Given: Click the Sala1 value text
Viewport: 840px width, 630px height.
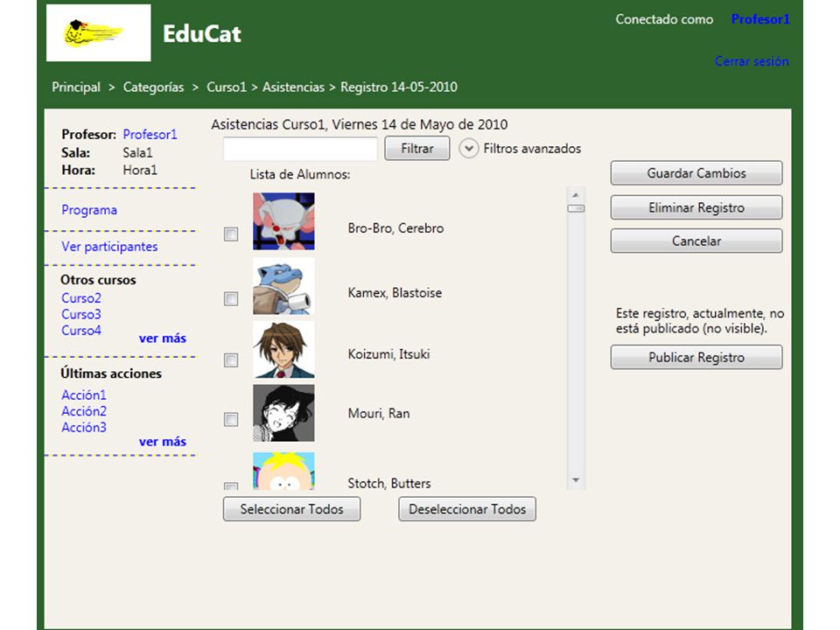Looking at the screenshot, I should (137, 152).
